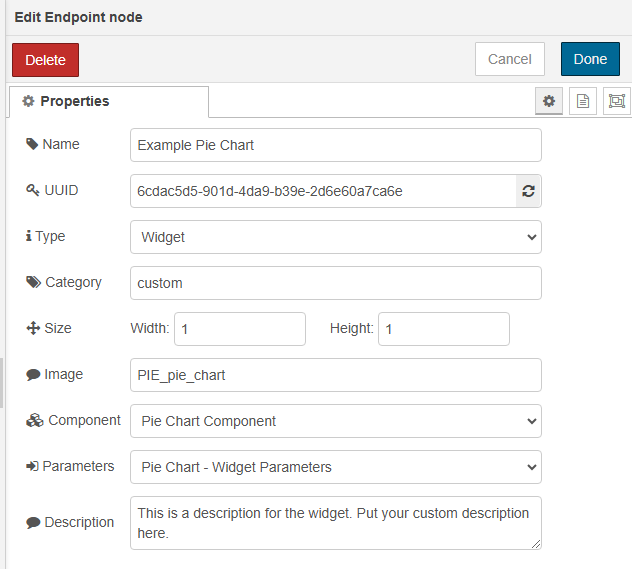
Task: Click the Size move-arrows icon
Action: pos(33,328)
